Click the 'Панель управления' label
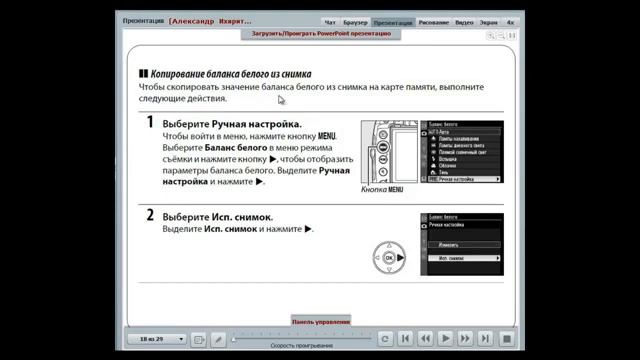Image resolution: width=640 pixels, height=360 pixels. tap(321, 322)
